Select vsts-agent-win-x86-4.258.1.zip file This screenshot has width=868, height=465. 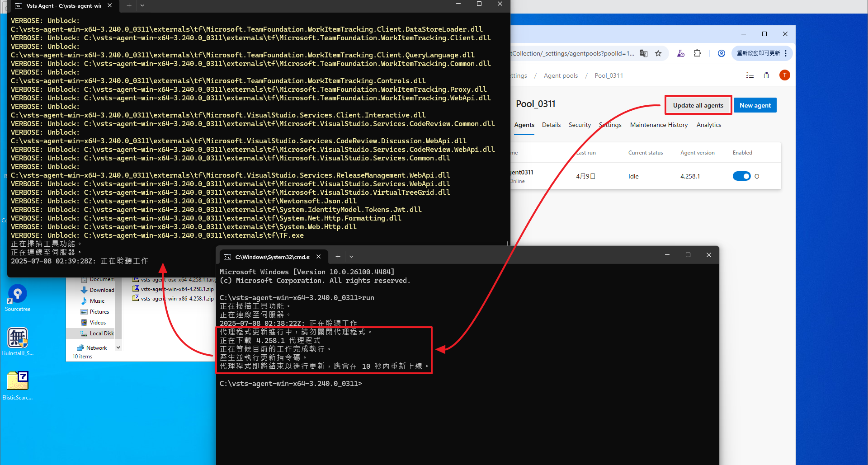tap(173, 299)
